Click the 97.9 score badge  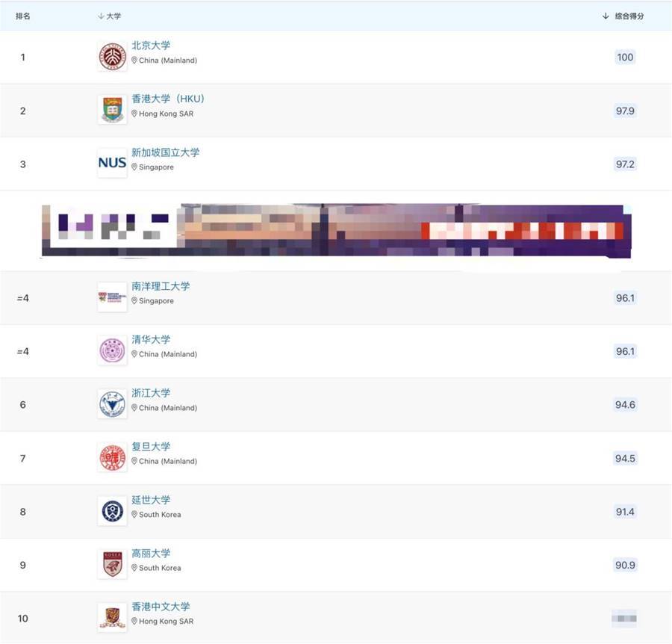(625, 111)
